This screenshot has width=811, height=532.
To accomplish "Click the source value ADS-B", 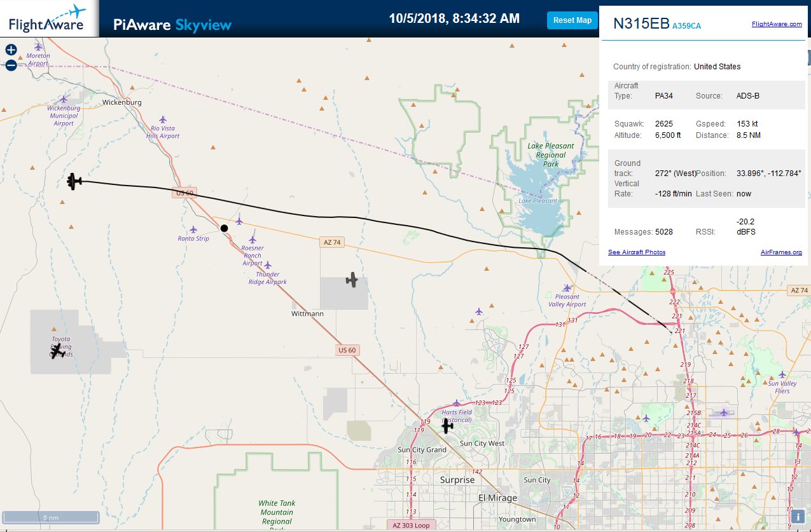I will coord(747,96).
